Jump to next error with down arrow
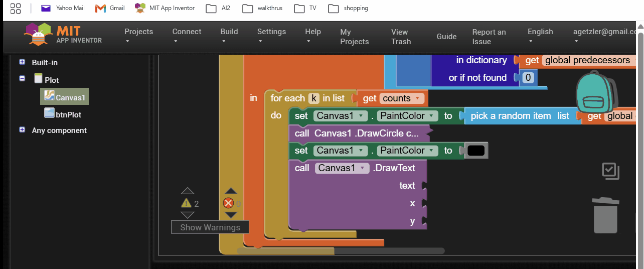This screenshot has width=644, height=269. click(x=231, y=215)
